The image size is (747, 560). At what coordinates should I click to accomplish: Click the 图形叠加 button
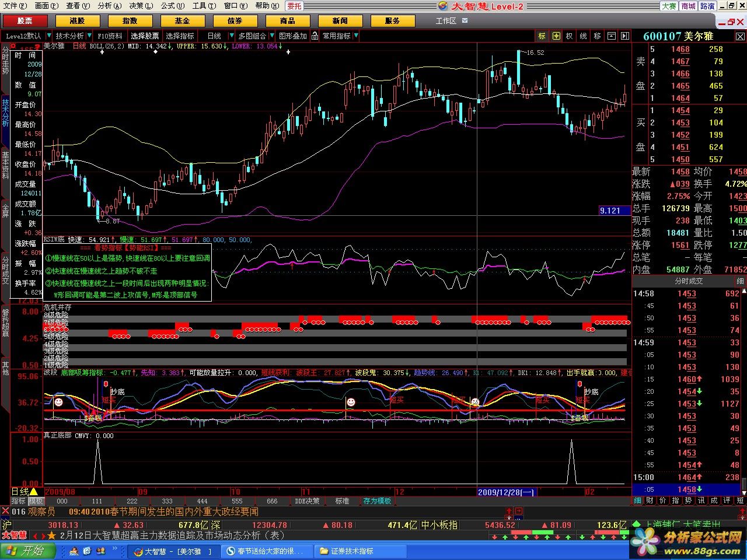pos(293,36)
